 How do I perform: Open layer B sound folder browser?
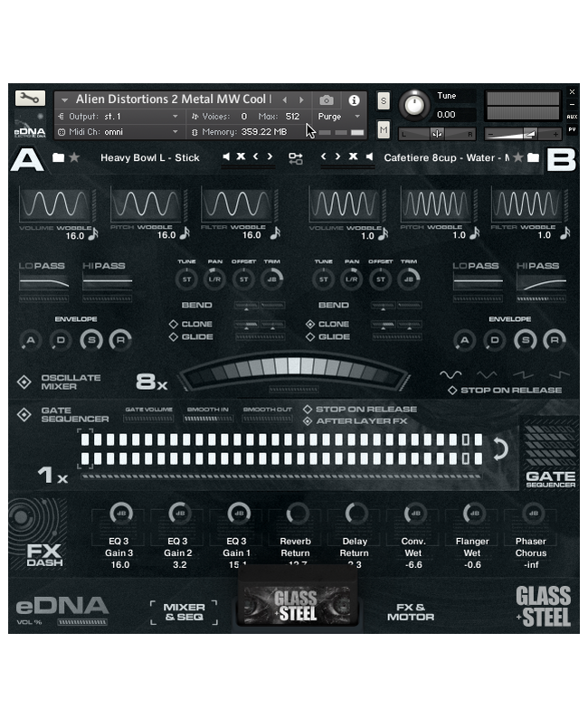coord(533,157)
